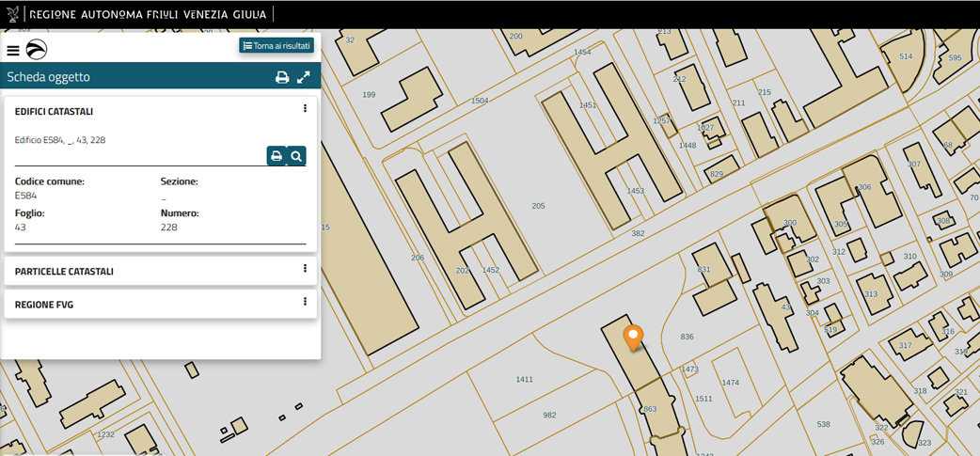This screenshot has height=456, width=980.
Task: Select parcel 205 on the map
Action: [538, 206]
